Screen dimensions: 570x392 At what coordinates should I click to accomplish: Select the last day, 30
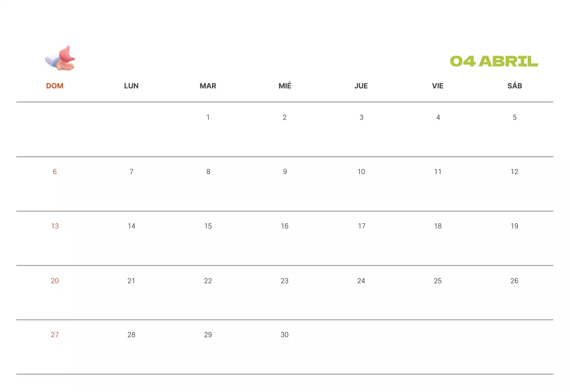pyautogui.click(x=285, y=335)
